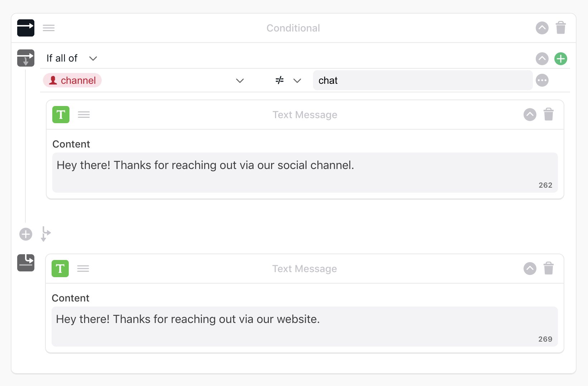Image resolution: width=588 pixels, height=386 pixels.
Task: Open the condition's more options button
Action: point(542,81)
